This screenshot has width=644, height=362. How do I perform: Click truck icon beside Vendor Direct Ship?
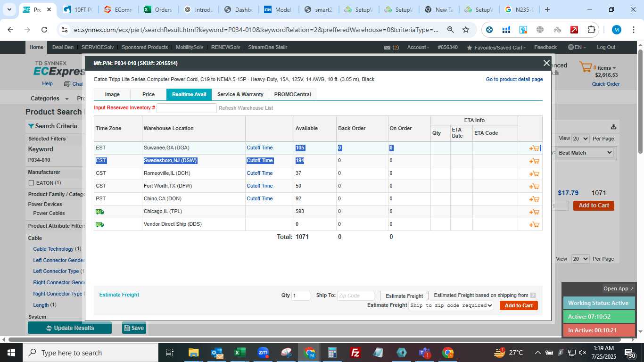click(x=99, y=224)
